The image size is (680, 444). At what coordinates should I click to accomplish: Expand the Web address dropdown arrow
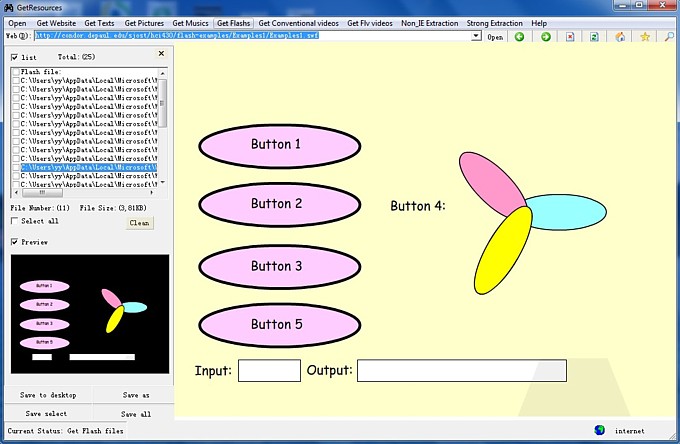476,37
